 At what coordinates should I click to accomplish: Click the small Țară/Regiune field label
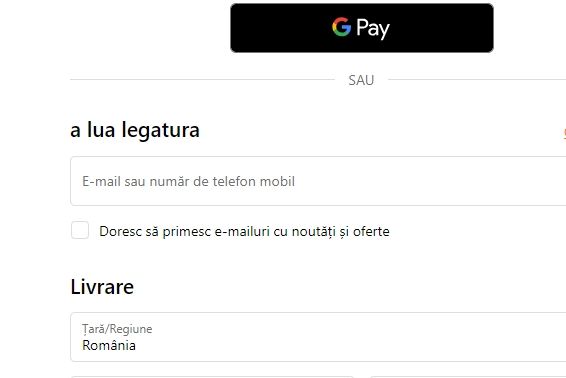point(117,329)
